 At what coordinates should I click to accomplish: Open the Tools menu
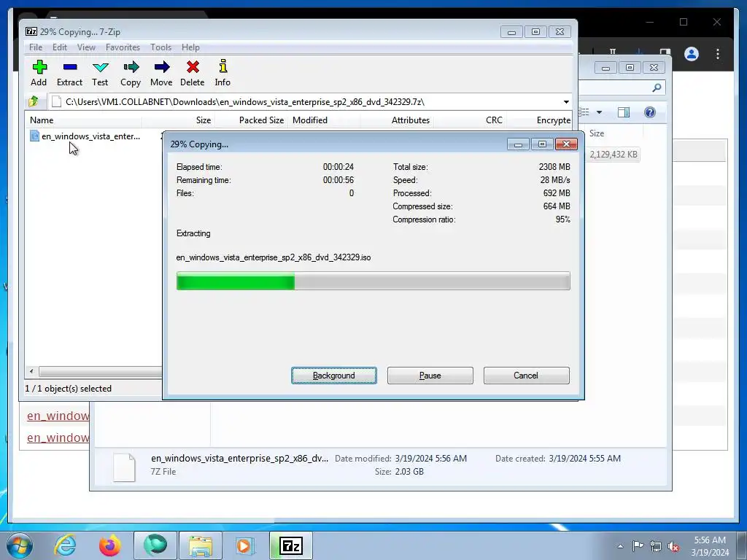[x=161, y=47]
